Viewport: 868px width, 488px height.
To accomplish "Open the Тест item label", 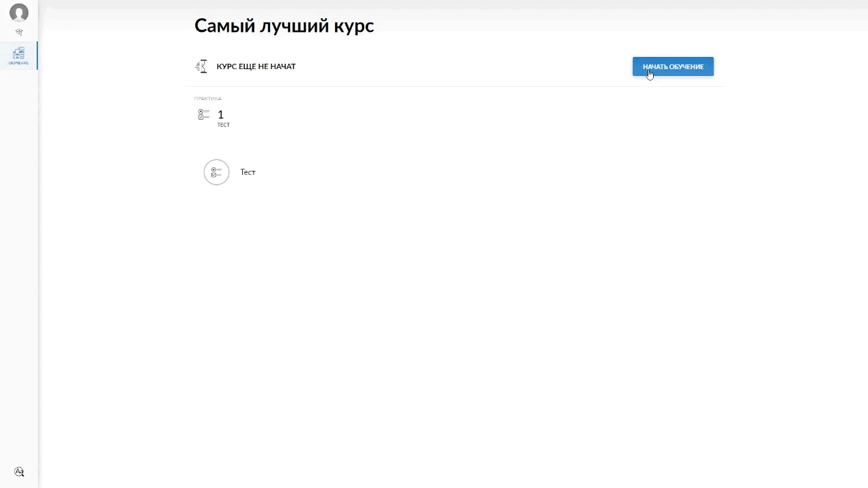I will pos(248,172).
